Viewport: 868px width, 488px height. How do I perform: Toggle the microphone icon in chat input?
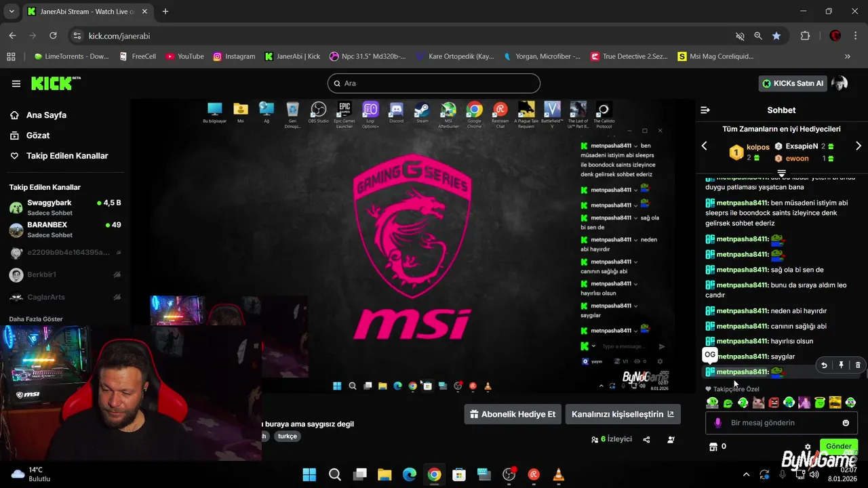[x=717, y=423]
